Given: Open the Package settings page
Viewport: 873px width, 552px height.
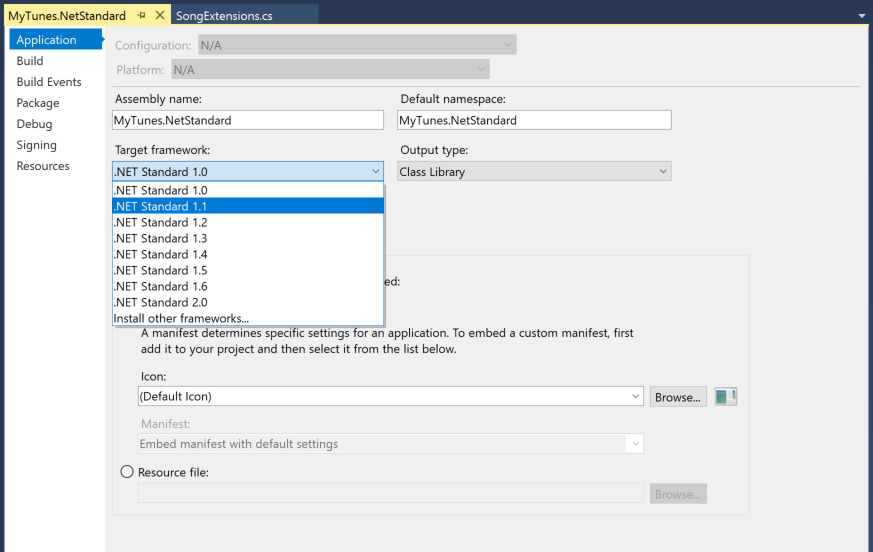Looking at the screenshot, I should click(38, 103).
